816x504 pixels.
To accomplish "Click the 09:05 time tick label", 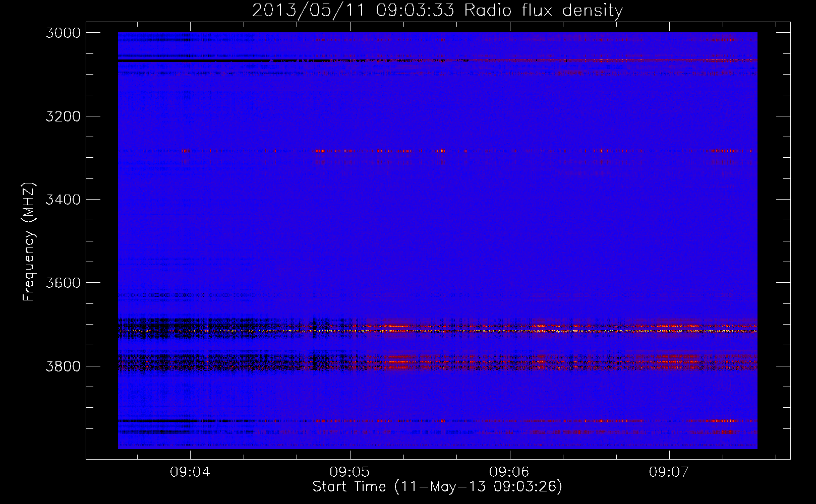I will pos(349,472).
